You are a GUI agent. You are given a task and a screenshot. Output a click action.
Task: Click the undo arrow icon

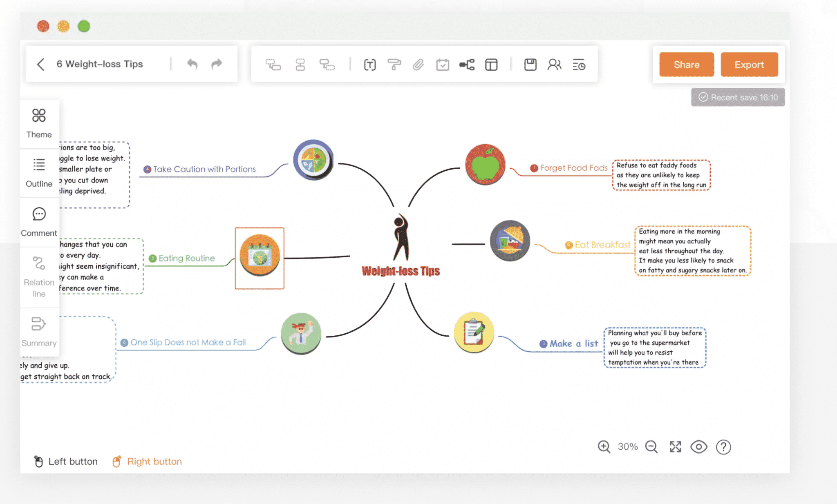pyautogui.click(x=192, y=64)
